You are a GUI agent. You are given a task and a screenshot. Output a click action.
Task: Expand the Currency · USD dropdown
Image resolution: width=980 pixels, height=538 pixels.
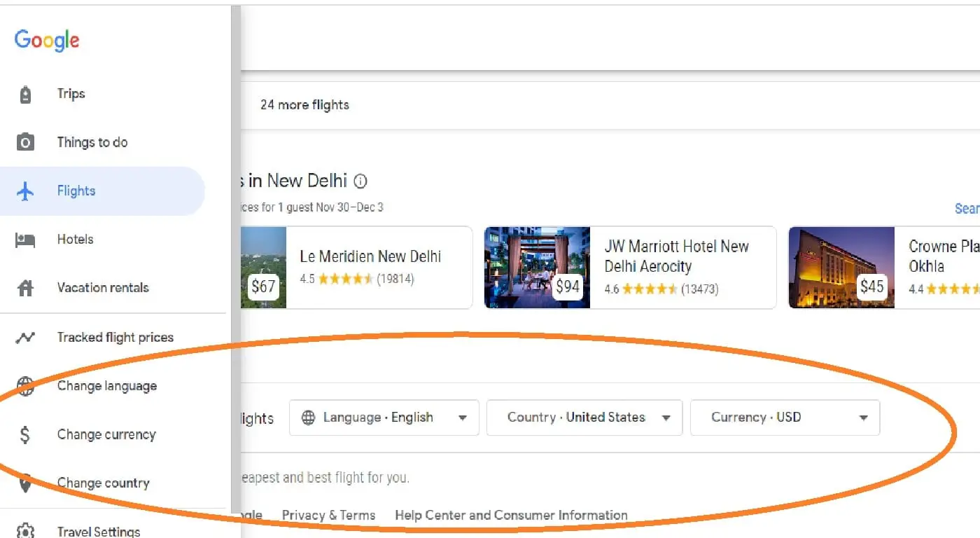pyautogui.click(x=785, y=418)
